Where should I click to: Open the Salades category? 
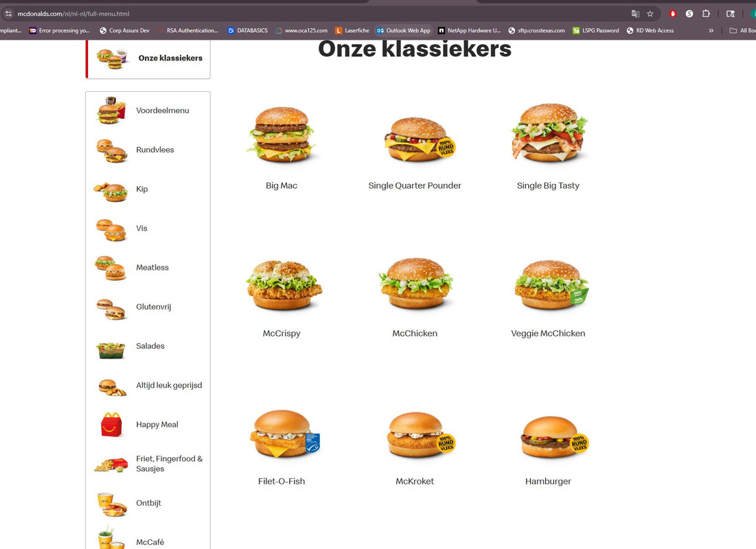tap(148, 346)
